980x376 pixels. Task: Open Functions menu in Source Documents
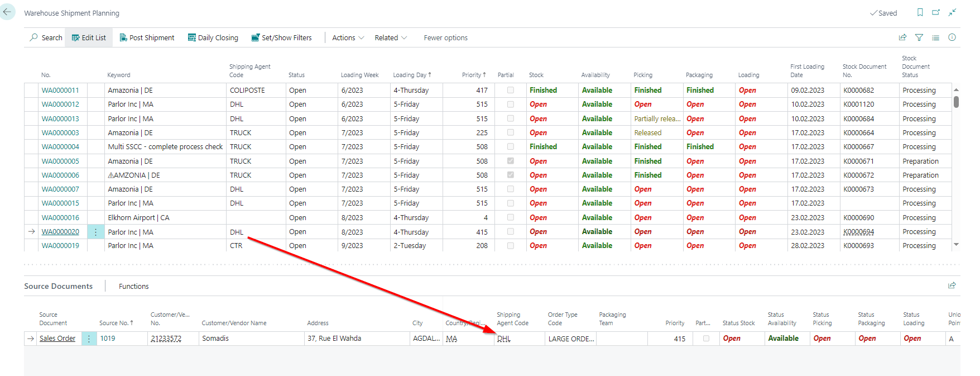click(x=133, y=286)
